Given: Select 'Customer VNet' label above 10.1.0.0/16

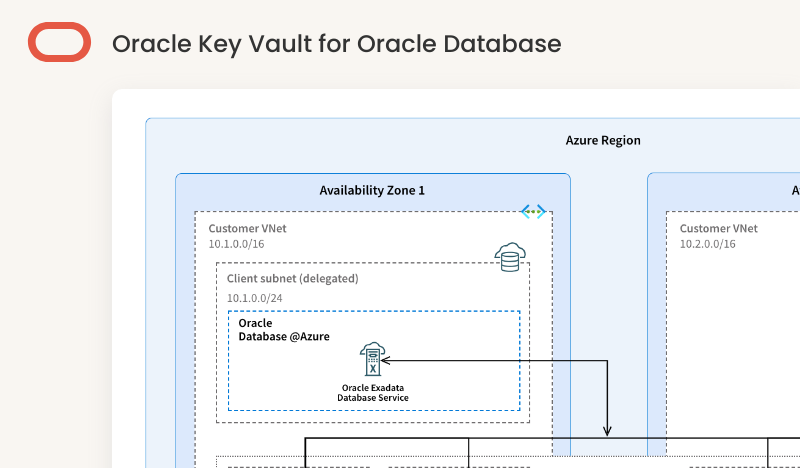Looking at the screenshot, I should (x=247, y=228).
